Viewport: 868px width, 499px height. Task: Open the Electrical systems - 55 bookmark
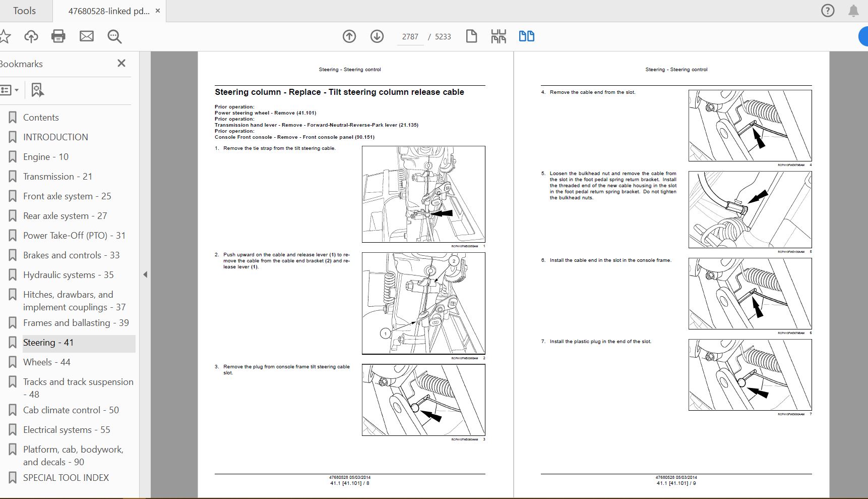pos(67,430)
